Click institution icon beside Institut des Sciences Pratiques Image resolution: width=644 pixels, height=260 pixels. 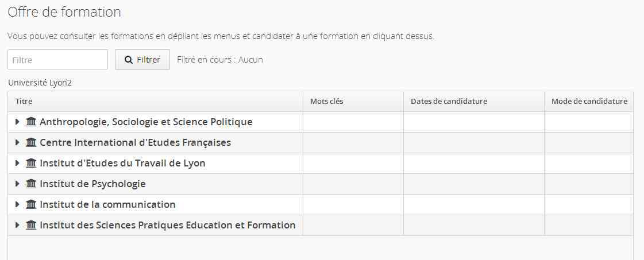[x=31, y=225]
